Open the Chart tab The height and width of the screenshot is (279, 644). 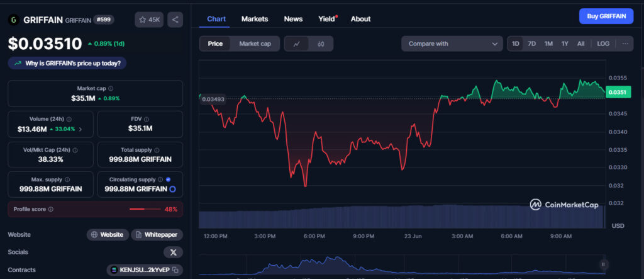tap(216, 19)
